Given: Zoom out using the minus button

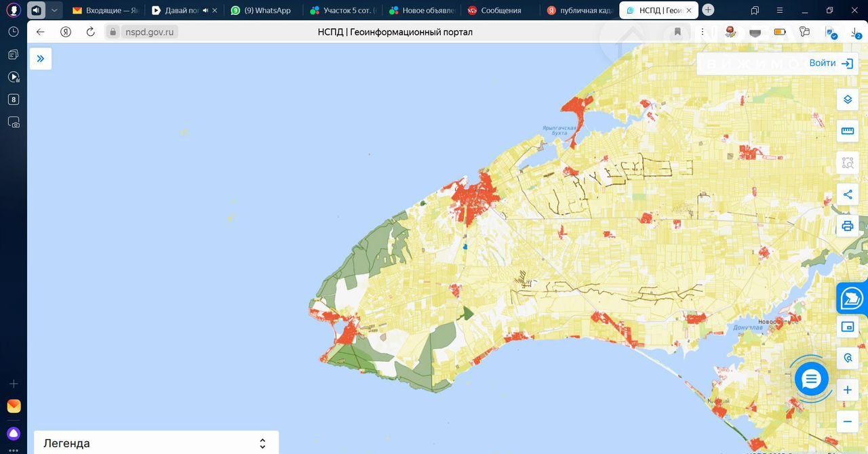Looking at the screenshot, I should (847, 421).
